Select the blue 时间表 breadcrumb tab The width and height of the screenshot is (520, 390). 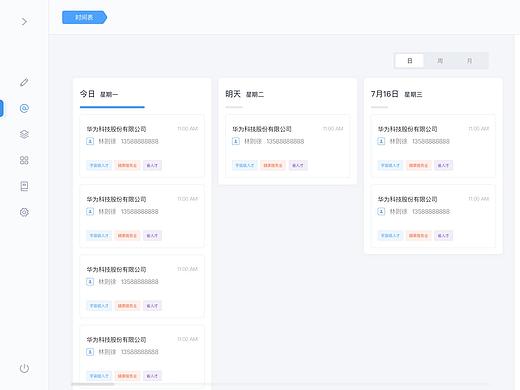click(x=84, y=17)
